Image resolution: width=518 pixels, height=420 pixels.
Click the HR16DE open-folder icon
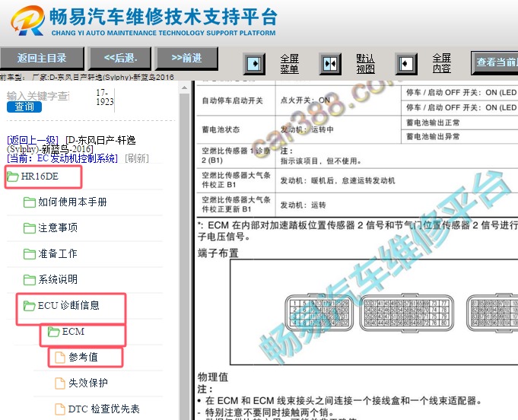click(13, 177)
